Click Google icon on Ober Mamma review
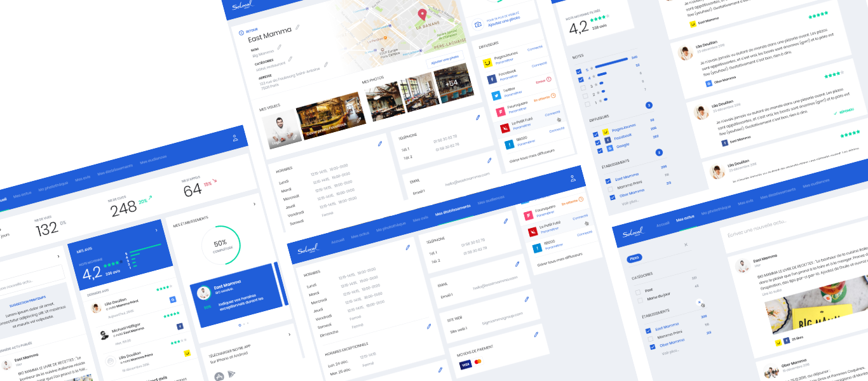Viewport: 868px width, 381px height. [x=709, y=83]
